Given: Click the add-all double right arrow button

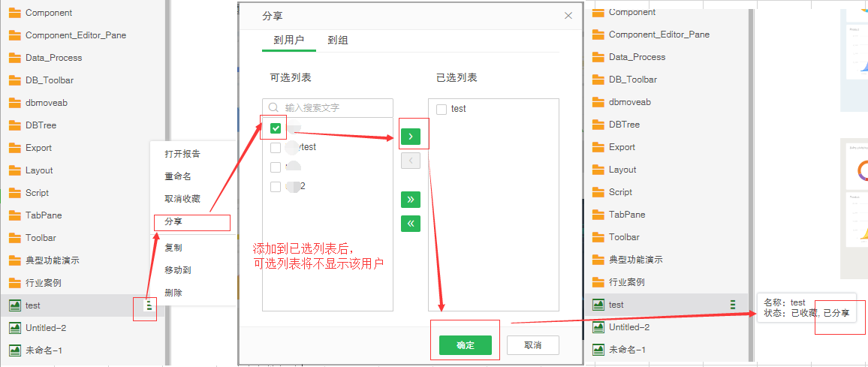Looking at the screenshot, I should (411, 200).
